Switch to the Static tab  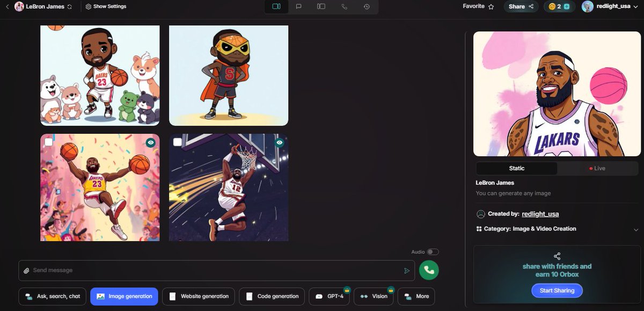pos(516,168)
